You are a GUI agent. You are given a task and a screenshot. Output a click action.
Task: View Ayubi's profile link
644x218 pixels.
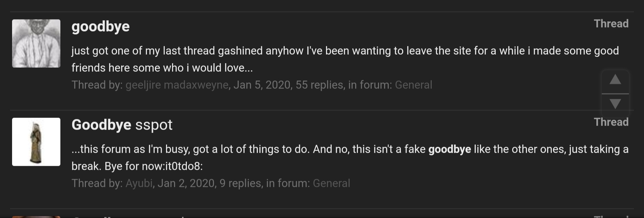139,183
